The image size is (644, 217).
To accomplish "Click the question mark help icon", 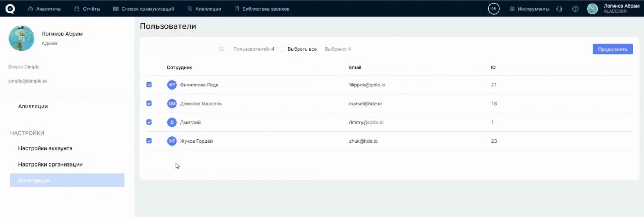I will 575,9.
